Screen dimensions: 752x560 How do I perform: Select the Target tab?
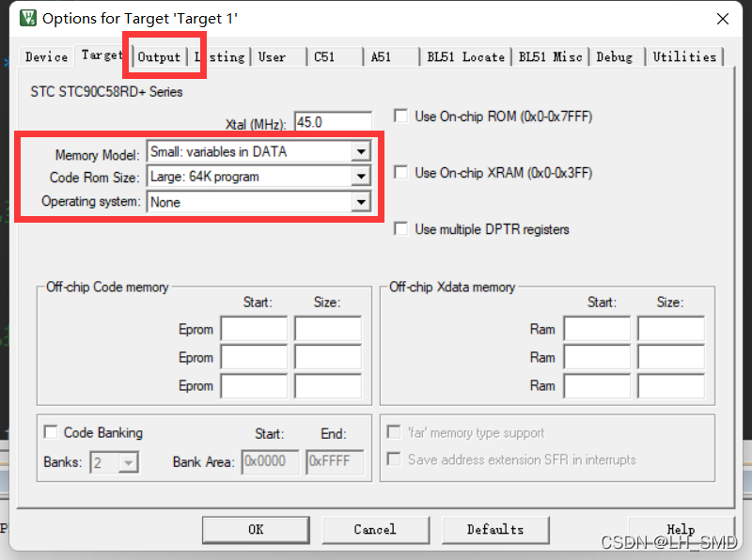click(x=102, y=55)
